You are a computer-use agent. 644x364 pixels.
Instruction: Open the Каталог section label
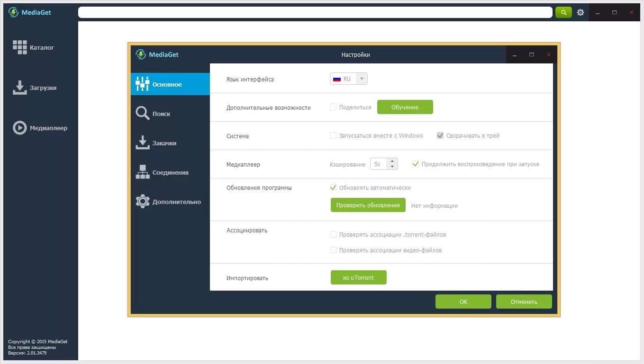[42, 47]
